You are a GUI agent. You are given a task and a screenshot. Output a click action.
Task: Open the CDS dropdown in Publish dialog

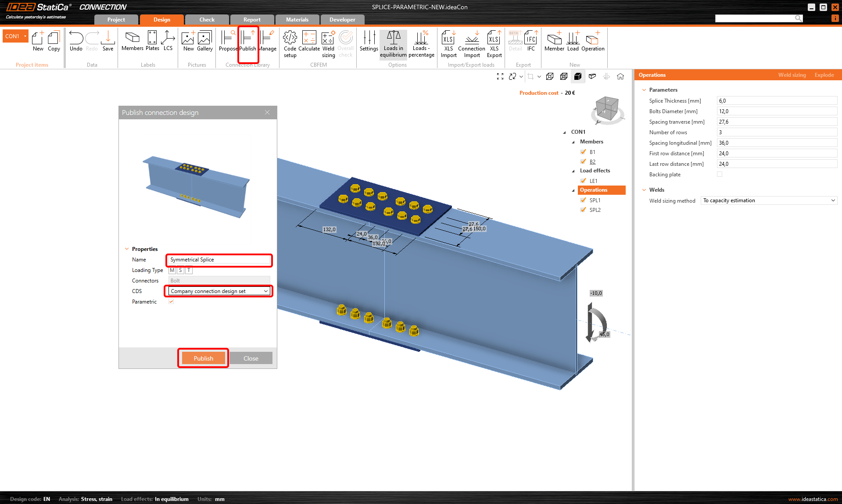pyautogui.click(x=266, y=291)
